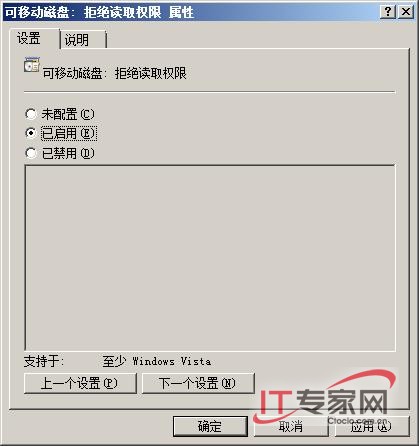Select the 已禁用 radio button
The image size is (419, 446).
[31, 153]
